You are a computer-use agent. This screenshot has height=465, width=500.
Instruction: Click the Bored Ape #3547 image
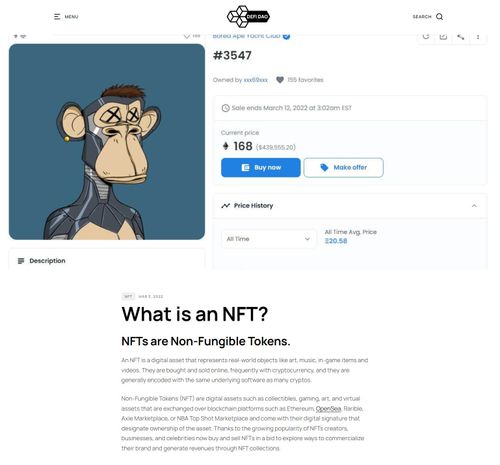(107, 142)
